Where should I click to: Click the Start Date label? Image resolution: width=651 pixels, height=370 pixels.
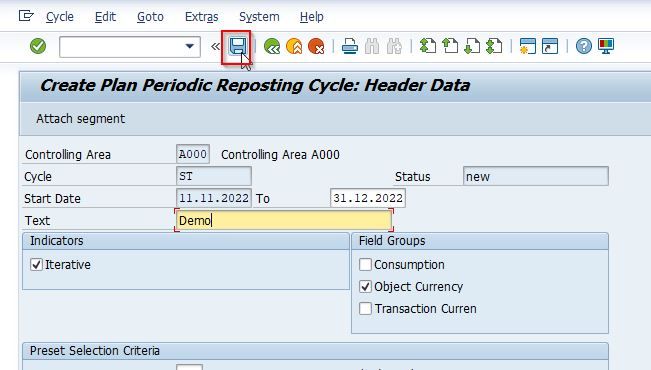tap(52, 198)
